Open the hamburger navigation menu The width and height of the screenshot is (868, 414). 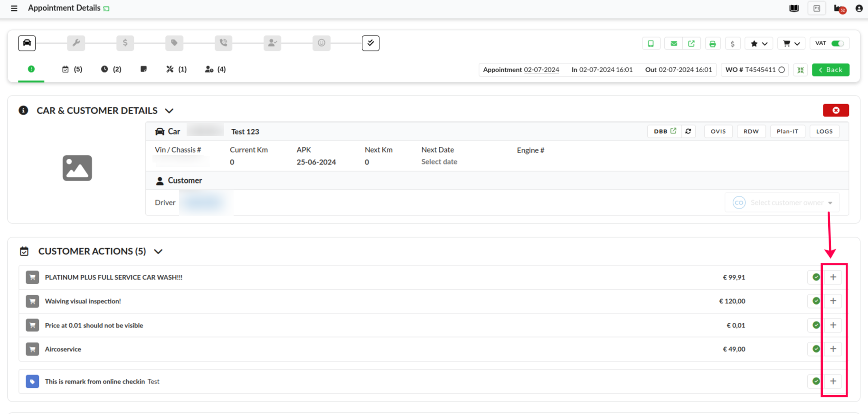14,8
